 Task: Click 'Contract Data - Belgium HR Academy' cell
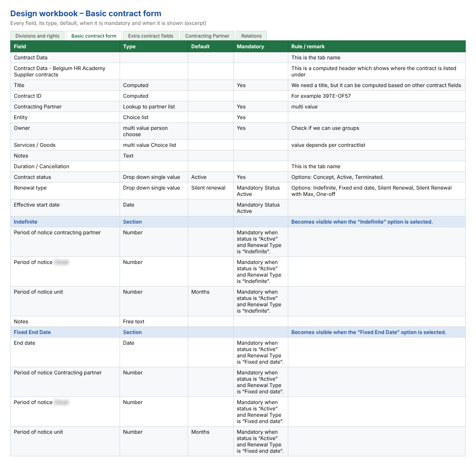pos(65,71)
